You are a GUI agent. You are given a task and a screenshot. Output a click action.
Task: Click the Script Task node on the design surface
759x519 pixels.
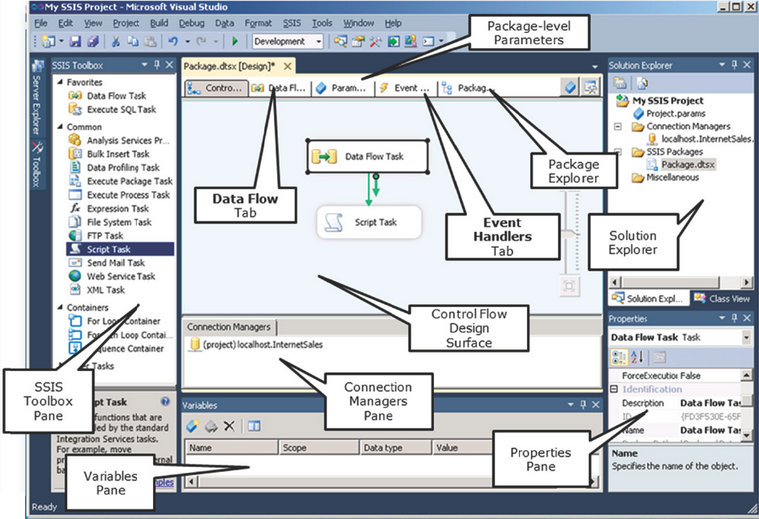coord(369,222)
